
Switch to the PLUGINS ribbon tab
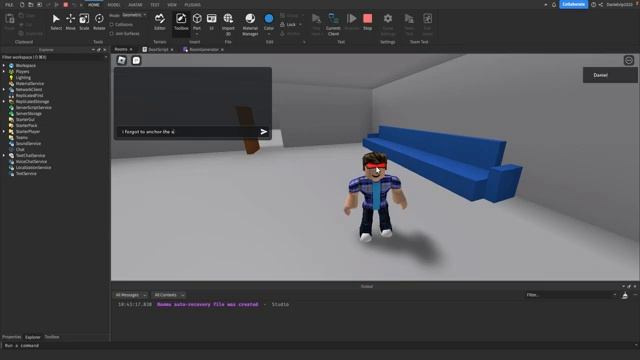tap(193, 4)
